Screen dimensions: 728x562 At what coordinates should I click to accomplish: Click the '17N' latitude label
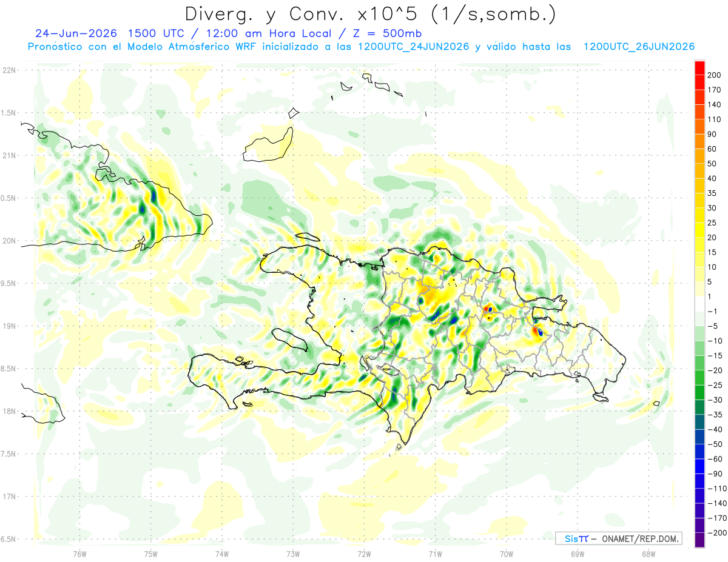[8, 497]
